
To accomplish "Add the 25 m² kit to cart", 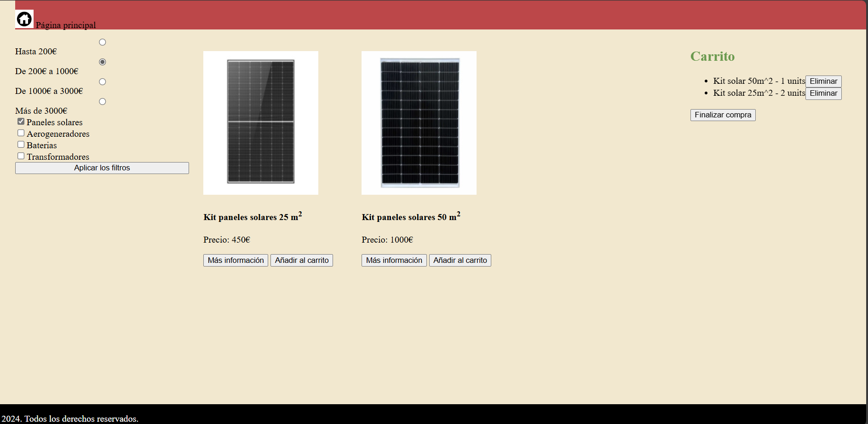I will click(302, 261).
